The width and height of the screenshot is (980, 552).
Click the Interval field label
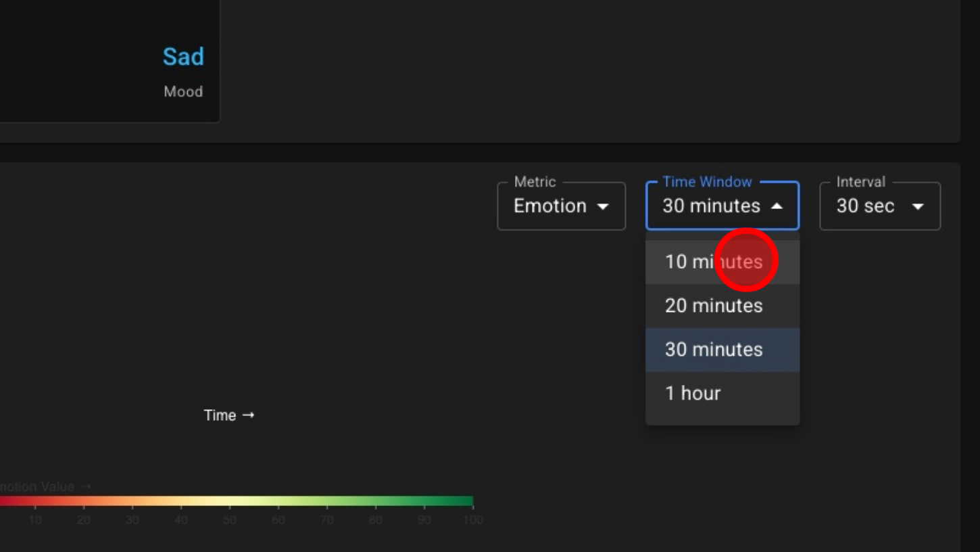click(860, 182)
